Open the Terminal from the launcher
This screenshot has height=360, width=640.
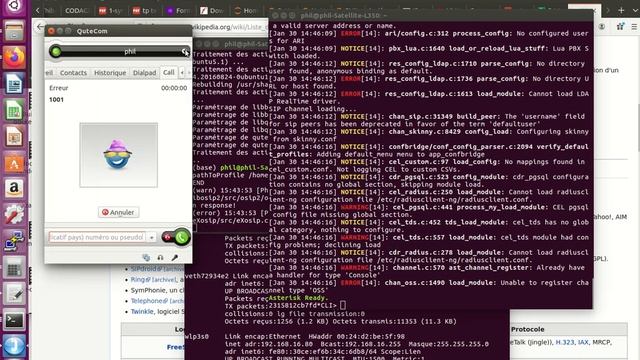[14, 320]
